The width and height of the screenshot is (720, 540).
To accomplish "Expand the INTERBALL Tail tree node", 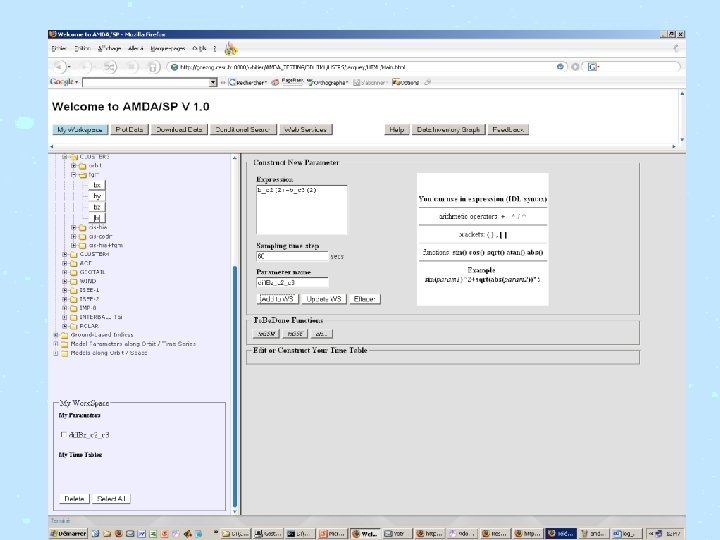I will tap(65, 317).
